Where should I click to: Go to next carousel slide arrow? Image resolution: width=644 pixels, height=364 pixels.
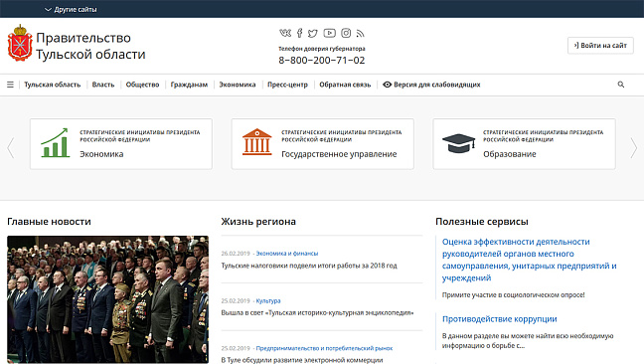tap(633, 148)
